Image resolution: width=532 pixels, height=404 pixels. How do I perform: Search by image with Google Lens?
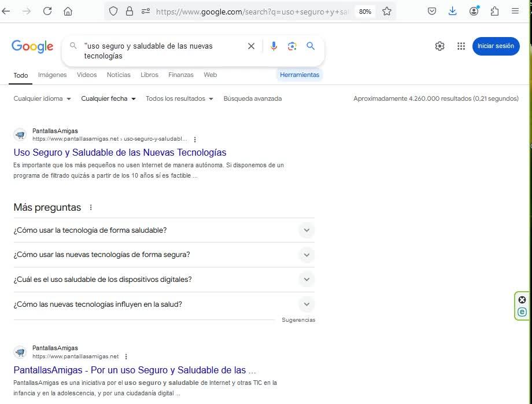tap(292, 46)
